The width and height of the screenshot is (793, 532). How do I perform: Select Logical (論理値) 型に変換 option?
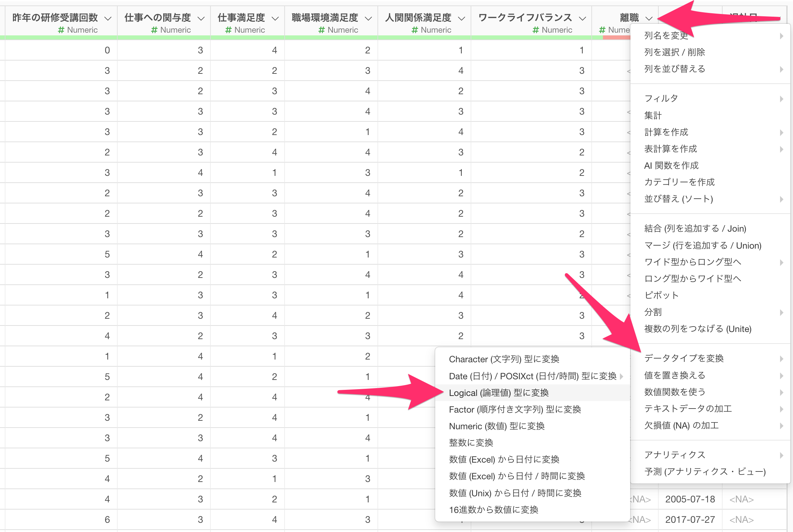tap(499, 393)
